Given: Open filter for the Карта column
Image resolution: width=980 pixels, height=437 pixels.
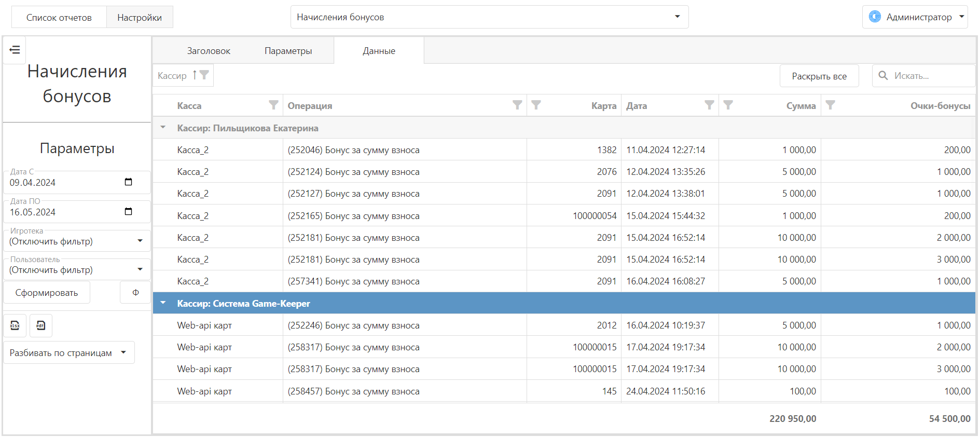Looking at the screenshot, I should [x=536, y=105].
